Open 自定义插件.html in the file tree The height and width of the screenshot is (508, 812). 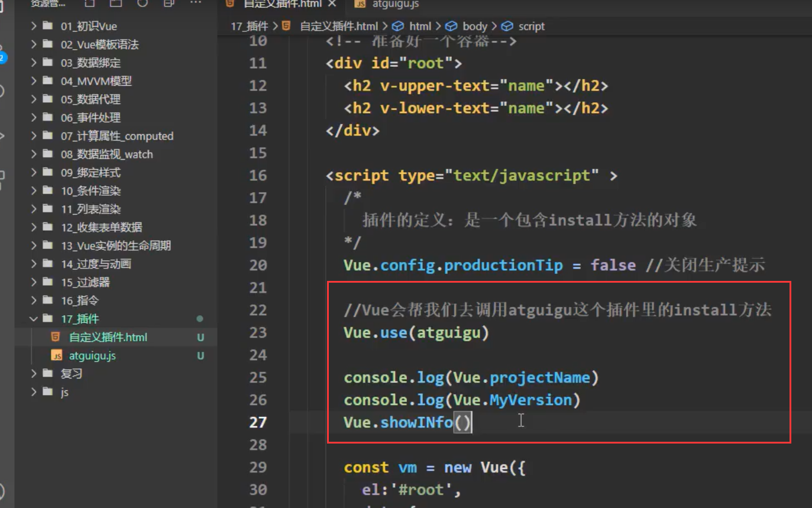click(108, 337)
